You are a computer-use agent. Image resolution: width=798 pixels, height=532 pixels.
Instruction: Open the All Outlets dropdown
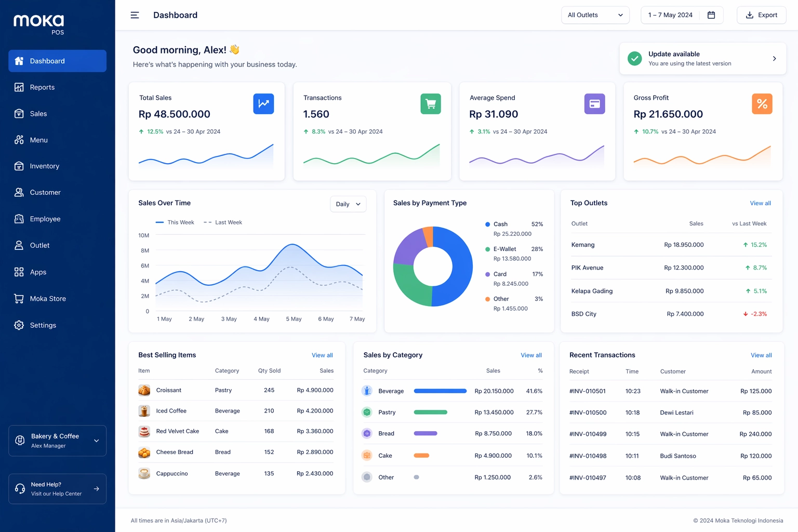click(x=595, y=15)
